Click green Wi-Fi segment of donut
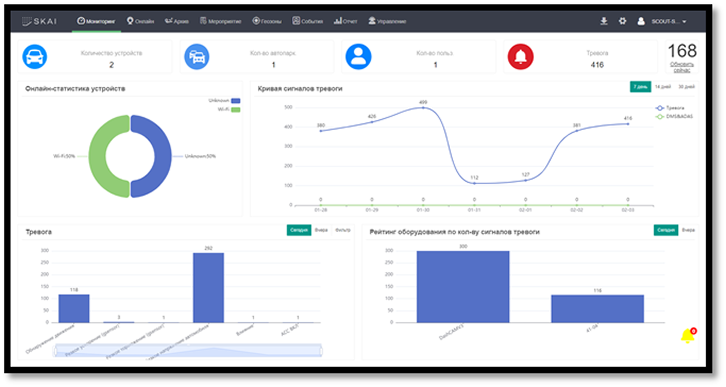This screenshot has width=726, height=387. (x=97, y=156)
